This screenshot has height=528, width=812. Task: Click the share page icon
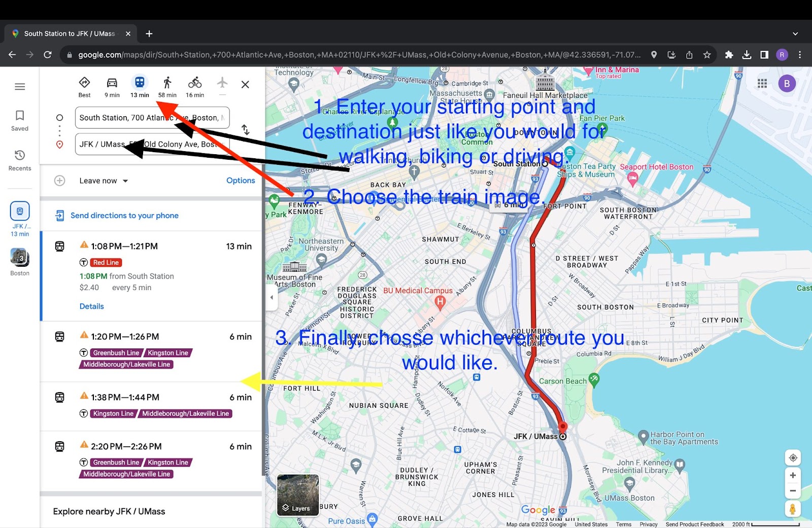coord(689,55)
